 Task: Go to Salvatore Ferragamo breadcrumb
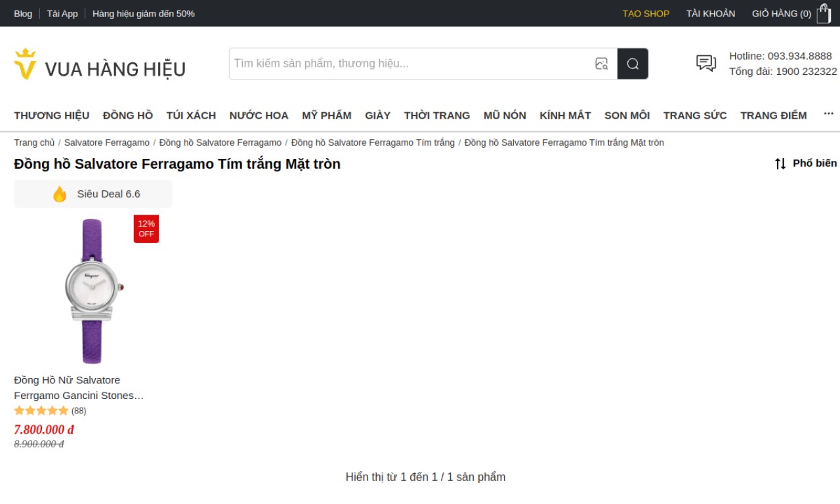(107, 142)
